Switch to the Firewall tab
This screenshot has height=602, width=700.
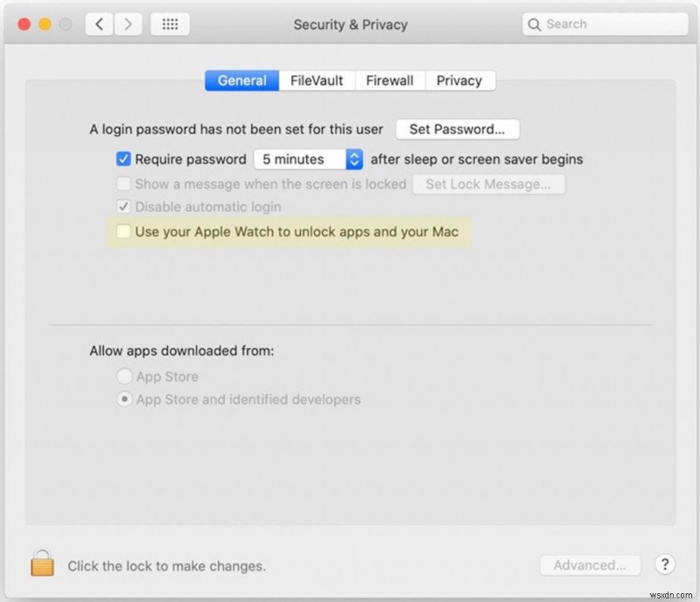coord(390,80)
